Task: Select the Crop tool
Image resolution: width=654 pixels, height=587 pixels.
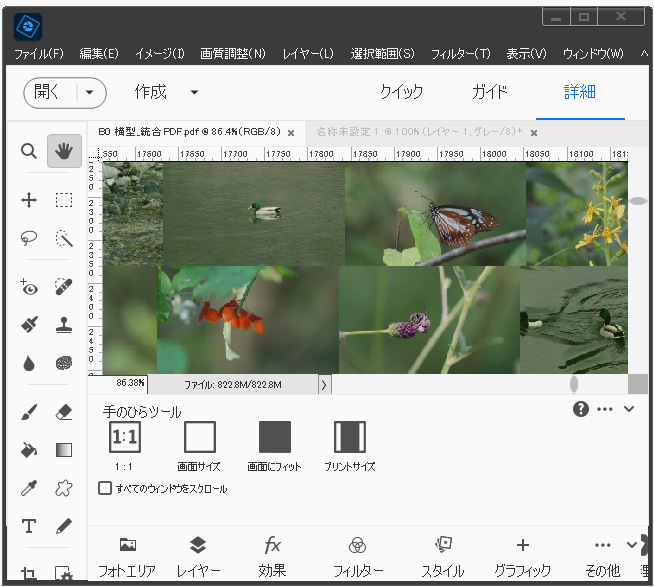Action: point(29,573)
